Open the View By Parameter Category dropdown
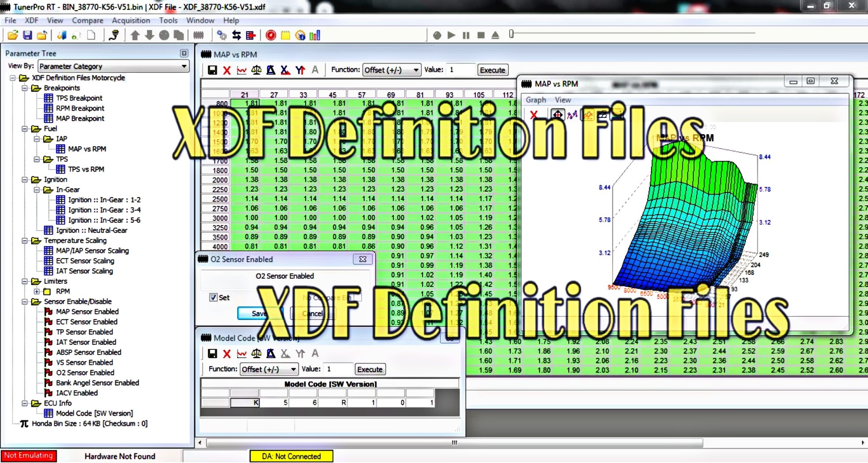Screen dimensions: 868x463 click(x=114, y=66)
